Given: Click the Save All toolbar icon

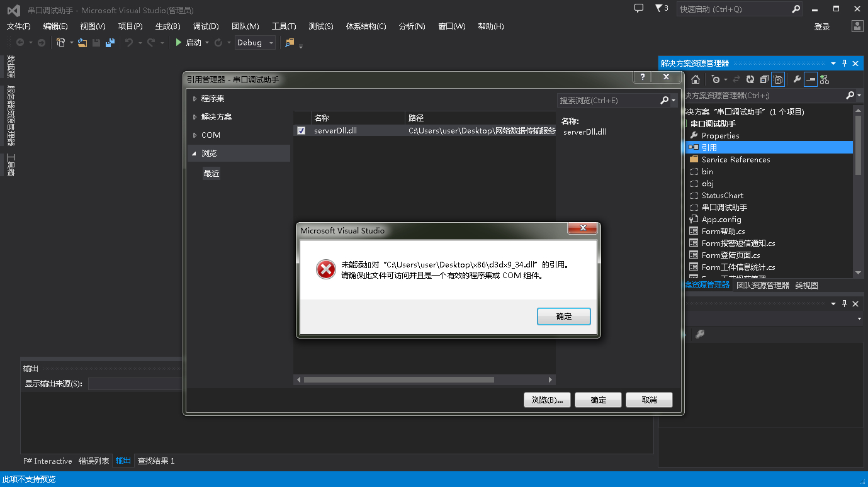Looking at the screenshot, I should click(x=110, y=43).
